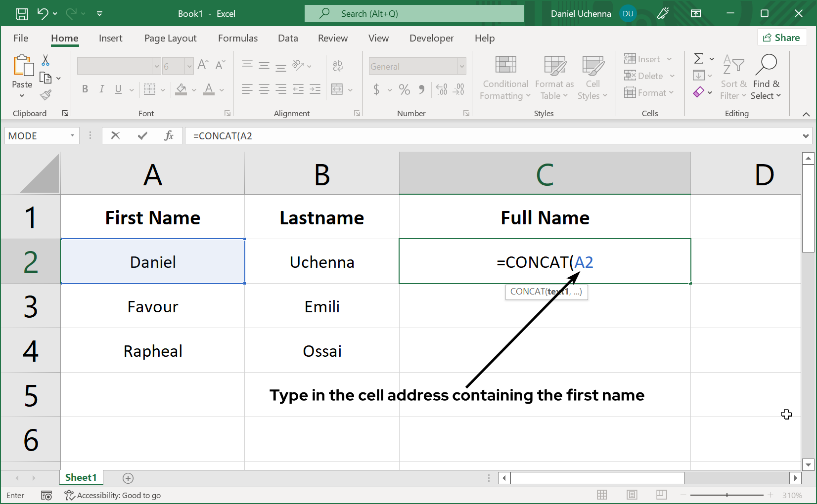Click the AutoSum sigma icon
Image resolution: width=817 pixels, height=504 pixels.
click(x=699, y=59)
